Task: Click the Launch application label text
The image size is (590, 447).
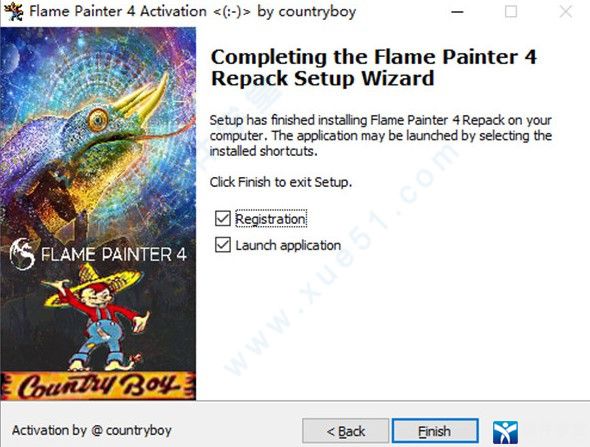Action: (x=288, y=245)
